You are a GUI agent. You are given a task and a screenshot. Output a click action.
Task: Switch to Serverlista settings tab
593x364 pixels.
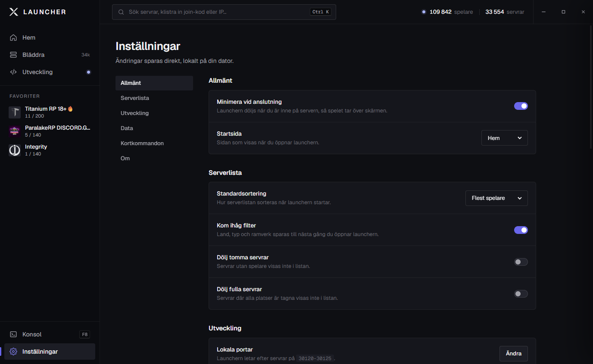pos(154,98)
